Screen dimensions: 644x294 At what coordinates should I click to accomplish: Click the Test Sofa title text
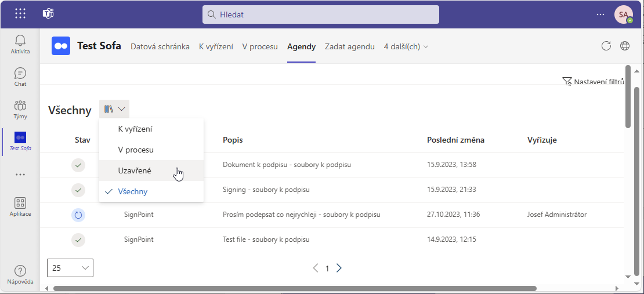99,46
